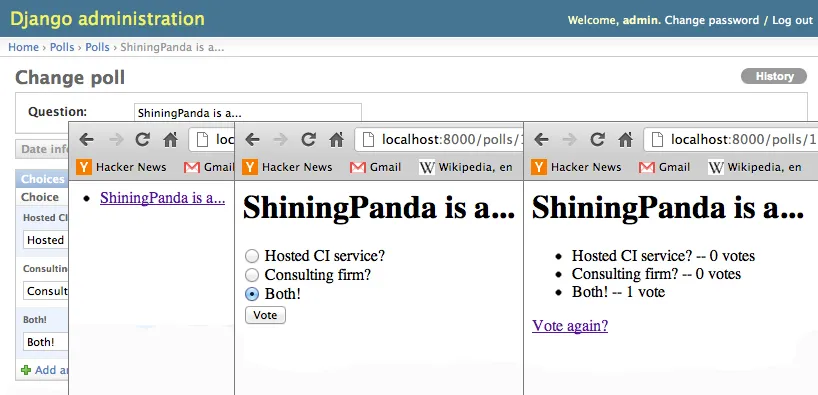Click second Polls breadcrumb link
Image resolution: width=818 pixels, height=395 pixels.
click(98, 47)
